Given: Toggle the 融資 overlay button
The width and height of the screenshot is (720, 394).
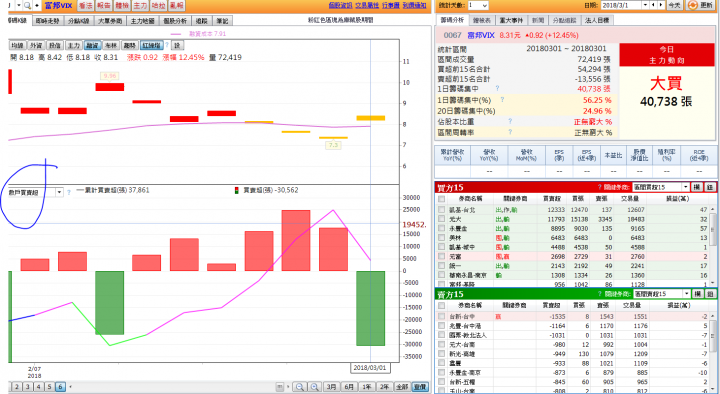Looking at the screenshot, I should point(92,45).
